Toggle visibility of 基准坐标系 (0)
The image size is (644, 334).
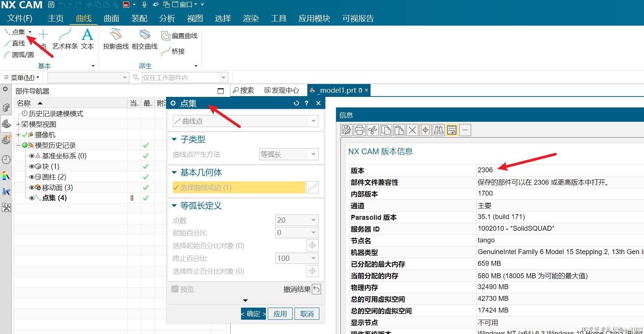(x=32, y=156)
